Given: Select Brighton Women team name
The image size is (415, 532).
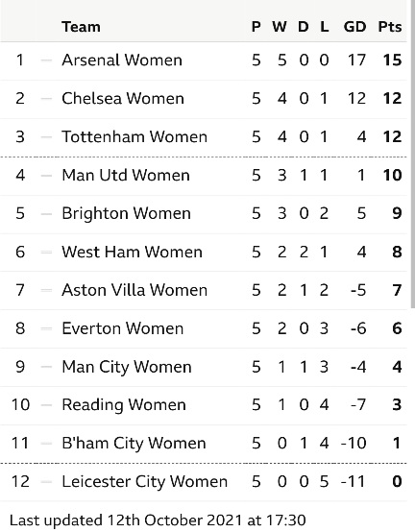Looking at the screenshot, I should point(126,213).
